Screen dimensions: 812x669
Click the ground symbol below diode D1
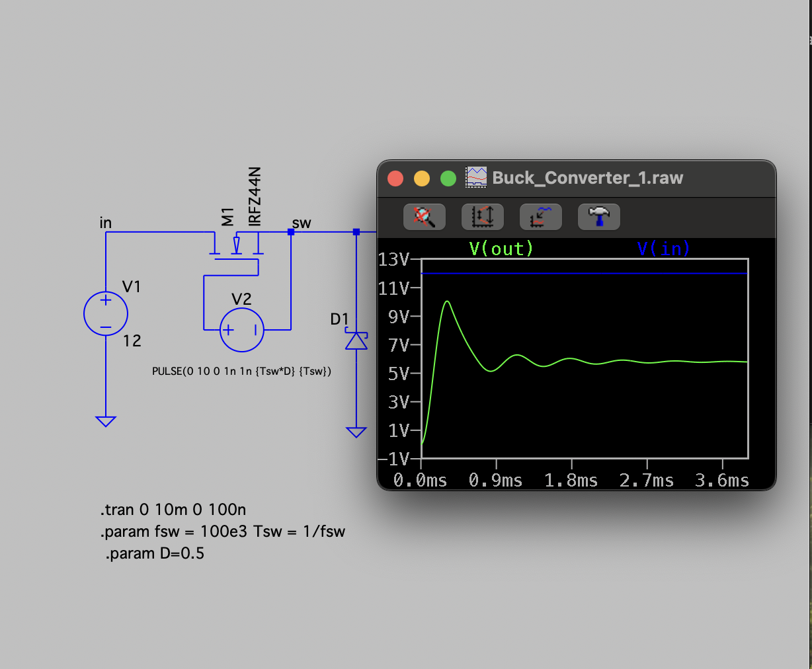(356, 430)
